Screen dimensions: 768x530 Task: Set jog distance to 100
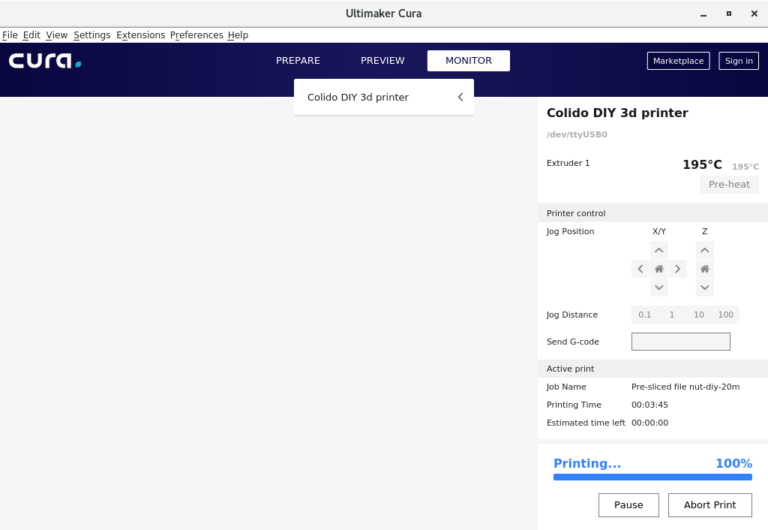pyautogui.click(x=726, y=315)
